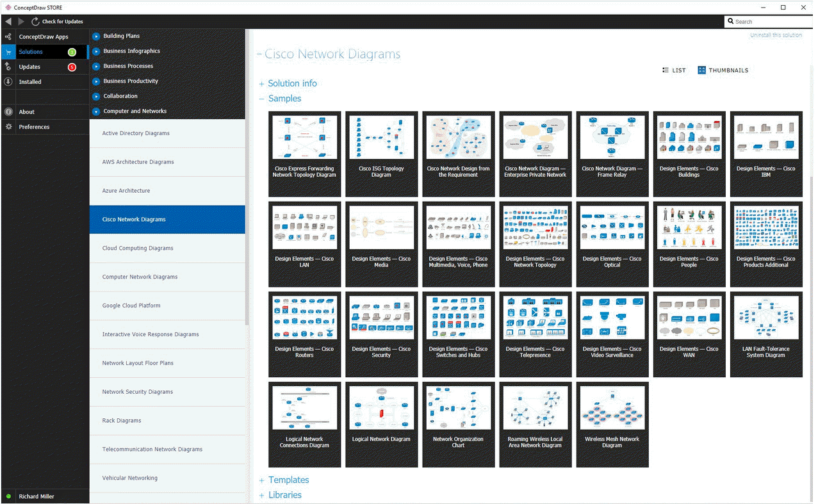Open Active Directory Diagrams solution
This screenshot has height=504, width=818.
click(x=167, y=133)
